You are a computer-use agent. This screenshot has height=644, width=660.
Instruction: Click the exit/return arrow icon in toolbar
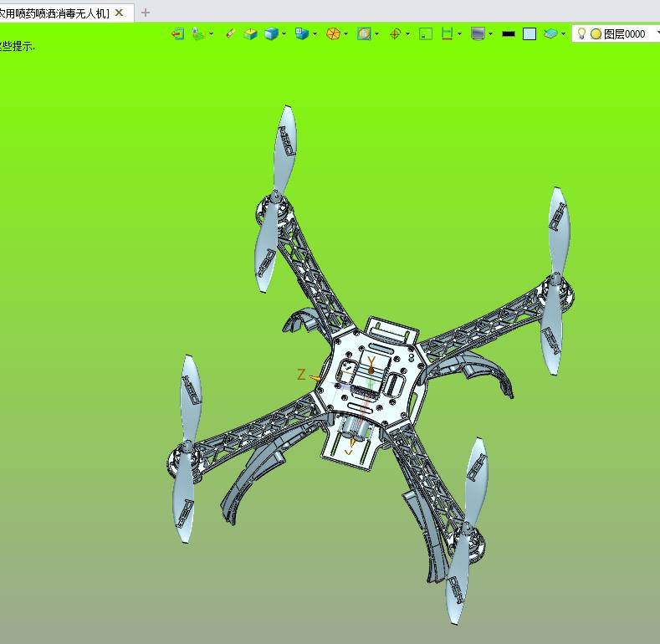click(x=177, y=33)
